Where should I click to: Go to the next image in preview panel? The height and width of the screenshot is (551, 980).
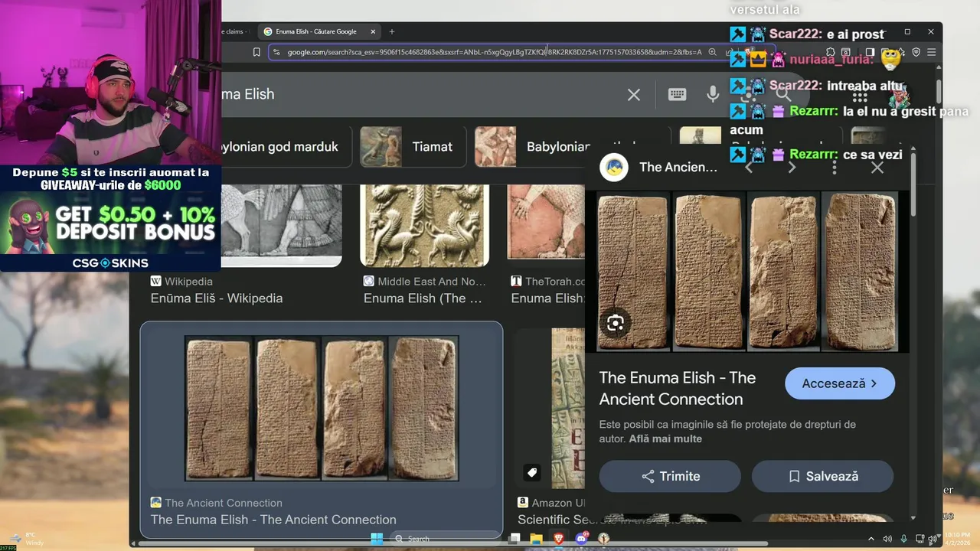tap(792, 167)
